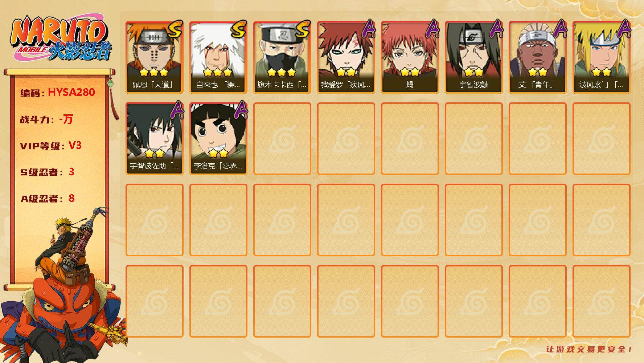The height and width of the screenshot is (363, 644).
Task: Click the S rank badge on 自来也 card
Action: (239, 29)
